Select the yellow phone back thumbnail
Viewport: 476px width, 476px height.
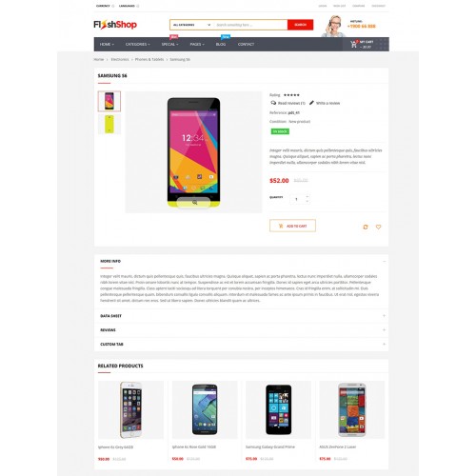pyautogui.click(x=109, y=124)
